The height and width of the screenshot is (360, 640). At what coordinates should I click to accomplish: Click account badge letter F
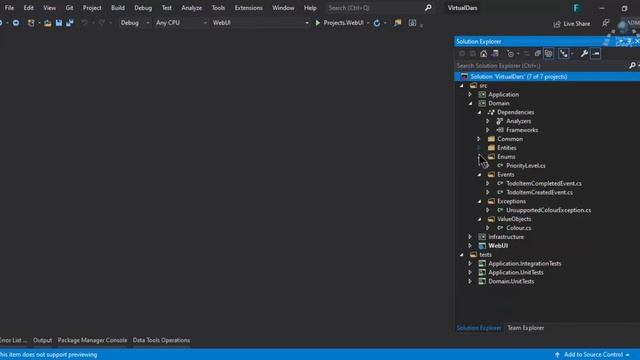tap(576, 8)
